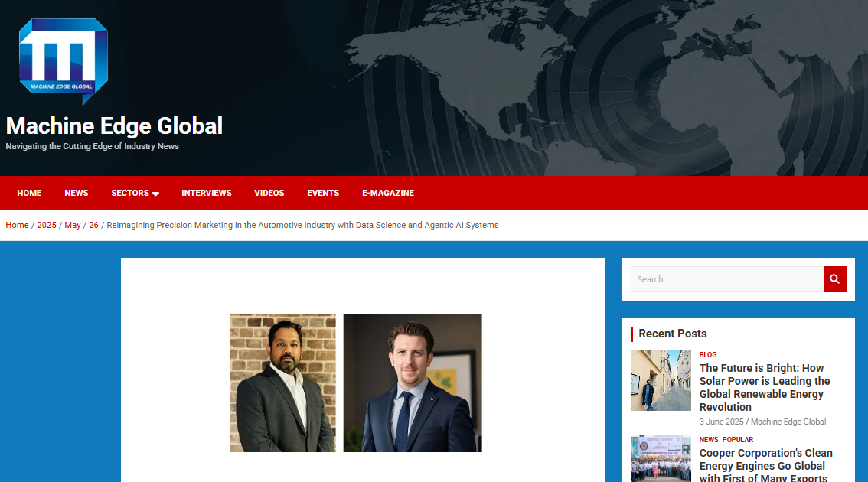Open the solar power article thumbnail
Viewport: 868px width, 482px height.
[x=661, y=381]
